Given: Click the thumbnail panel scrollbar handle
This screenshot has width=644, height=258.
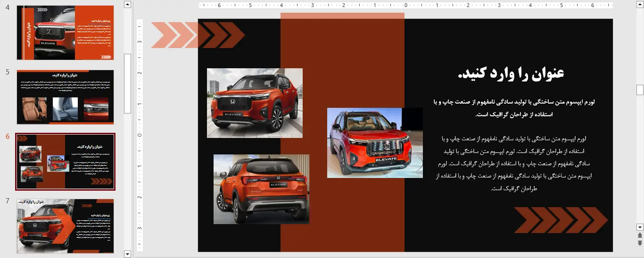Looking at the screenshot, I should [127, 83].
